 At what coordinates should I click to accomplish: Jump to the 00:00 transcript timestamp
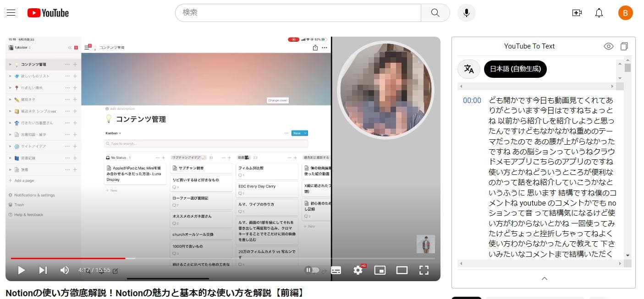coord(472,100)
